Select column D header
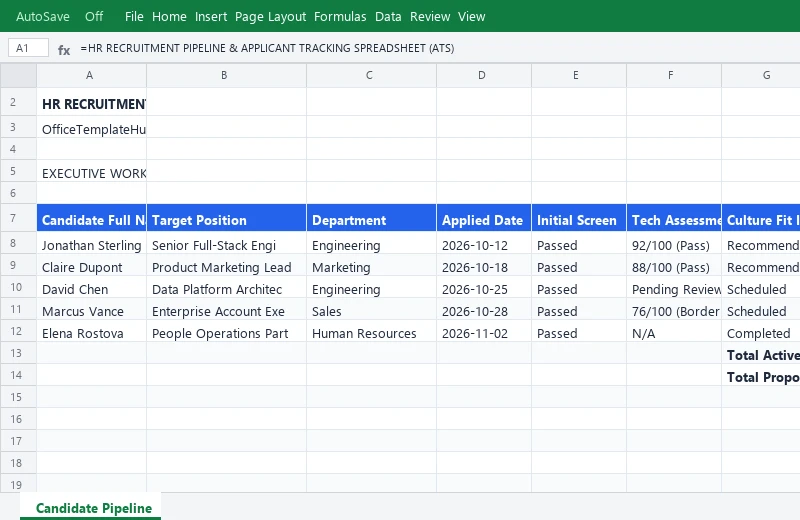This screenshot has height=520, width=800. [484, 76]
